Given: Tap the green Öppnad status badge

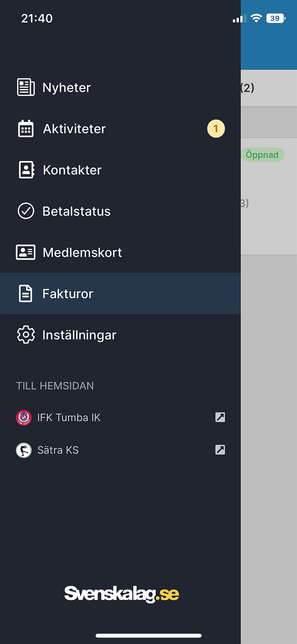Looking at the screenshot, I should (262, 155).
